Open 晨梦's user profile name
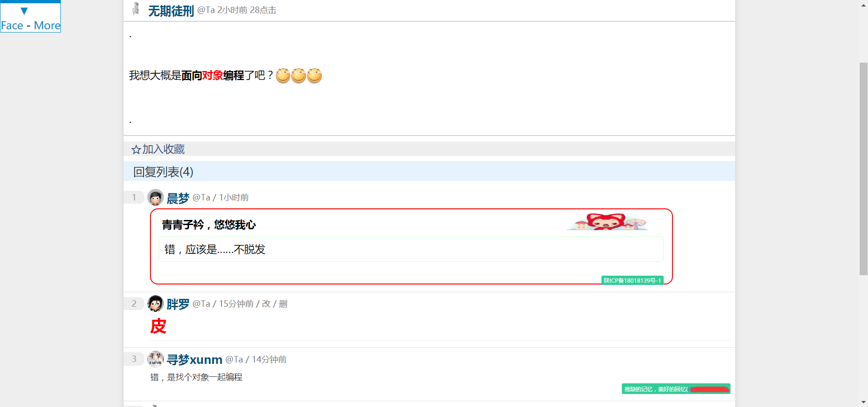Image resolution: width=868 pixels, height=407 pixels. [x=178, y=198]
